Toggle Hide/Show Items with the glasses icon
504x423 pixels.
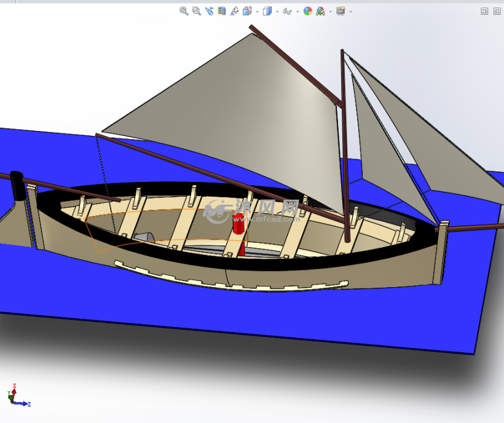(288, 11)
